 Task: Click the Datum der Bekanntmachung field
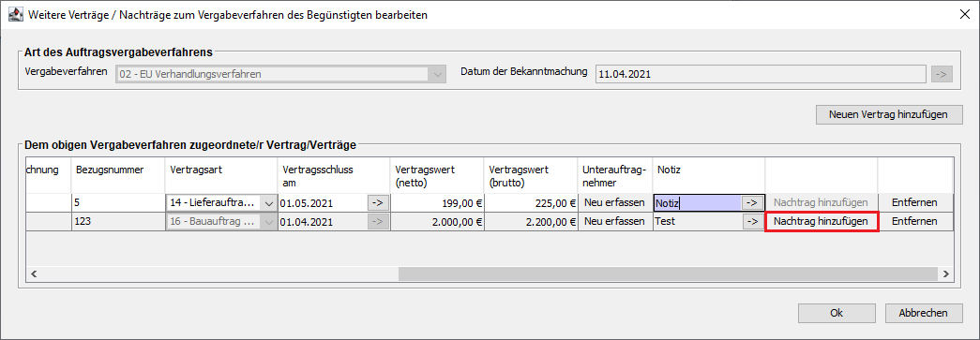761,74
